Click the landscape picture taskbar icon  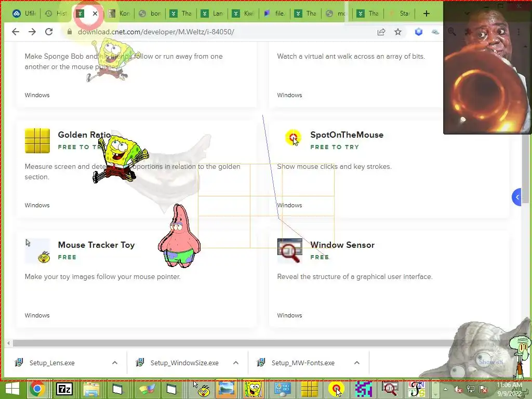click(227, 389)
